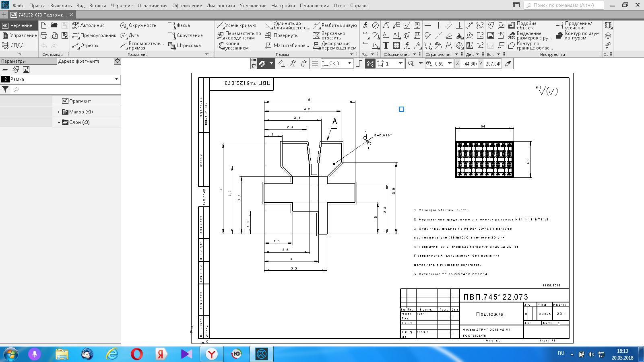Expand the Слои (x3) tree node
This screenshot has width=644, height=362.
(x=59, y=122)
